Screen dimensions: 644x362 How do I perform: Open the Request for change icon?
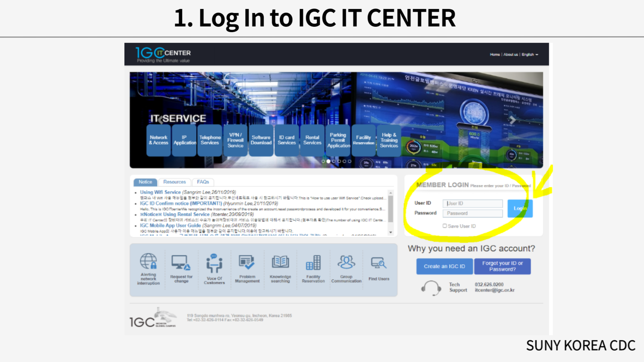(181, 262)
